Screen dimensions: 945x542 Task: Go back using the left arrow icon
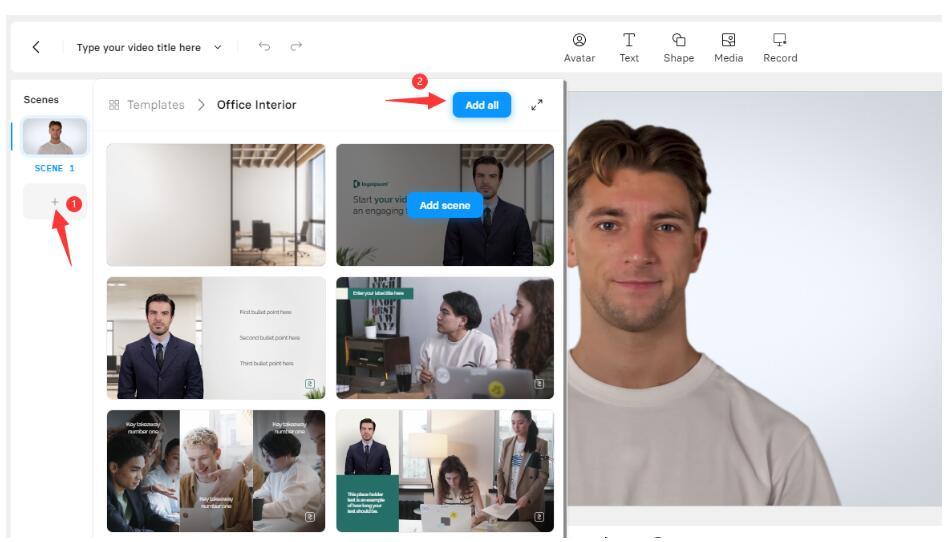point(36,47)
